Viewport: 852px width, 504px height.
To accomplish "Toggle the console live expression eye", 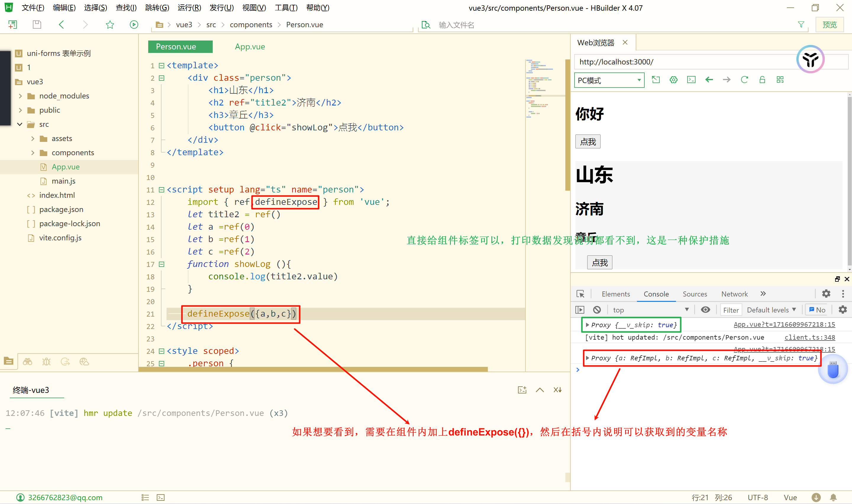I will [x=706, y=310].
